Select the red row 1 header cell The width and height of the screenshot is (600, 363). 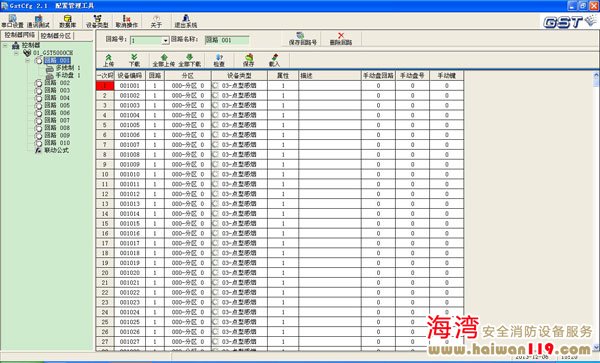point(105,86)
